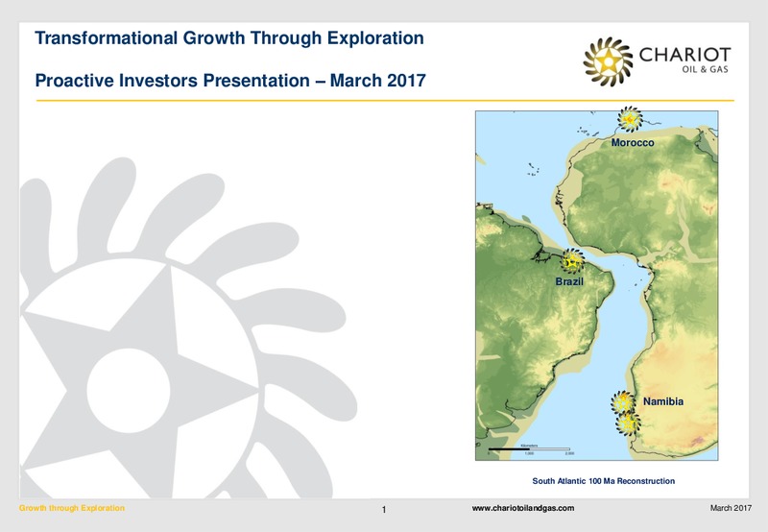The width and height of the screenshot is (768, 532).
Task: Click the Chariot Oil & Gas logo
Action: point(657,61)
